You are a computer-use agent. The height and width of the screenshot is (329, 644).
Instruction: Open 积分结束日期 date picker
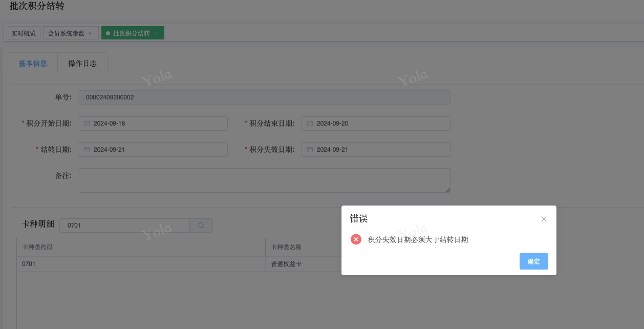[x=376, y=124]
